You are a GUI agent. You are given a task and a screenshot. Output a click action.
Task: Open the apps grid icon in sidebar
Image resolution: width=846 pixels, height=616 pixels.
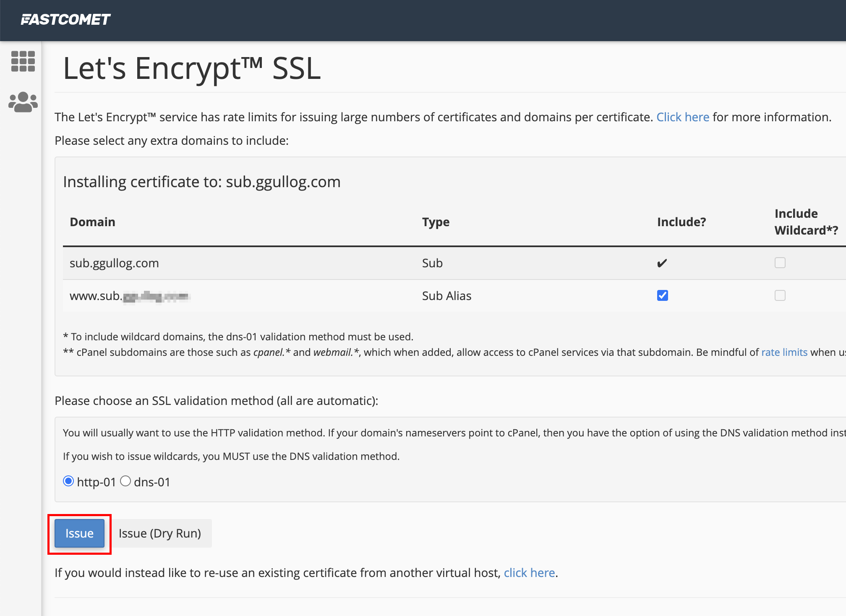click(23, 61)
